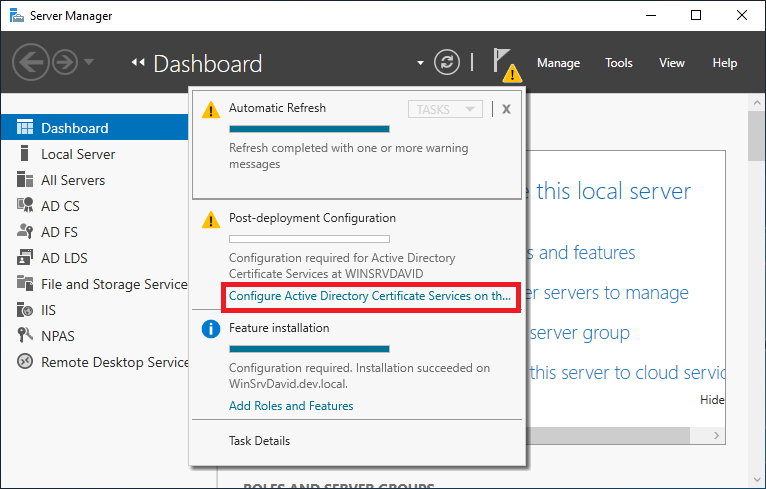Click the IIS icon in sidebar
Screen dimensions: 766x489
(x=25, y=310)
